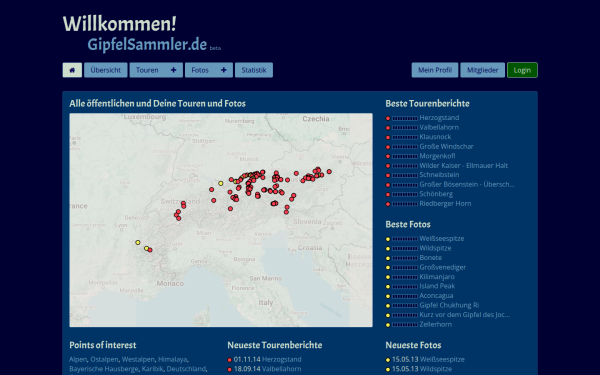Click the rating bar beside Wildspitze
Viewport: 600px width, 375px height.
[x=405, y=249]
